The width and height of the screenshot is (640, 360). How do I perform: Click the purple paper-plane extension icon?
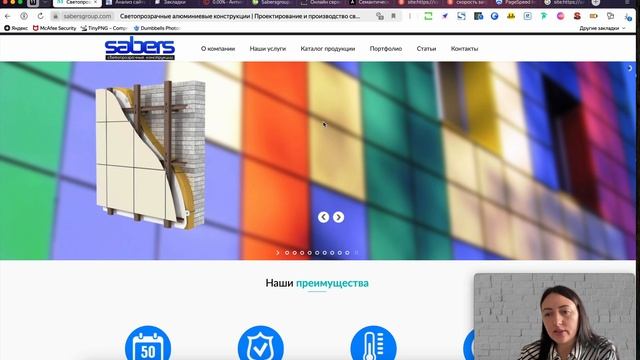coord(445,16)
